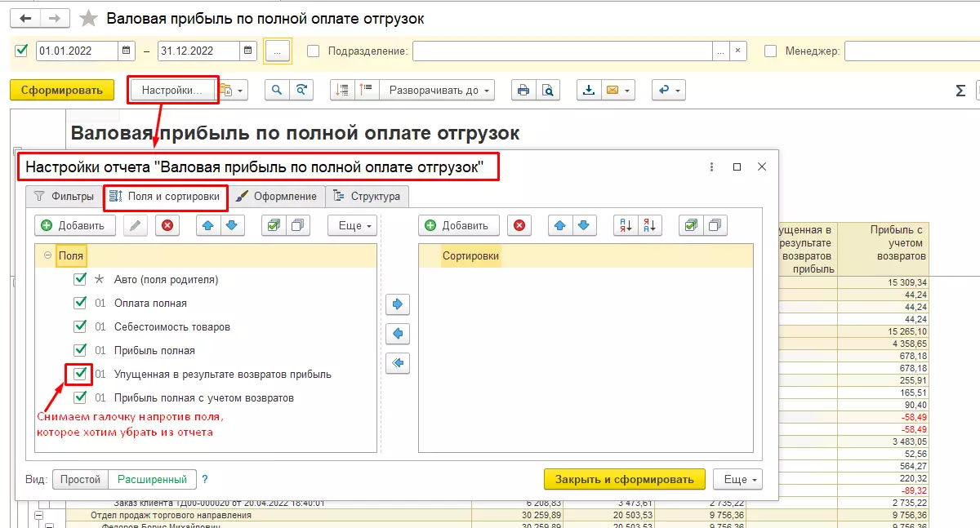980x528 pixels.
Task: Uncheck Прибыль полная field
Action: click(80, 350)
